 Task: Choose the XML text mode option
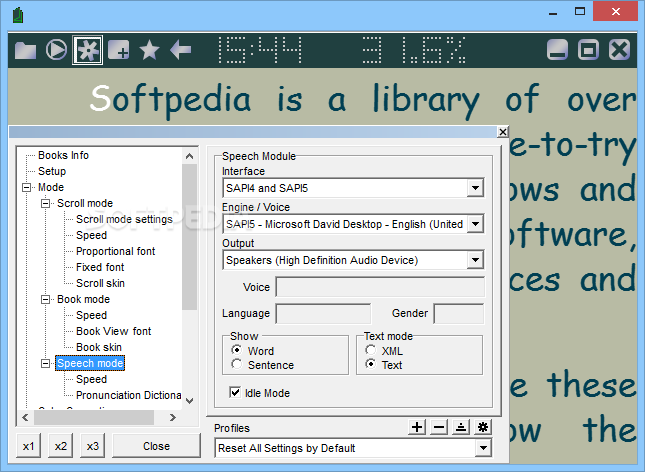tap(371, 350)
